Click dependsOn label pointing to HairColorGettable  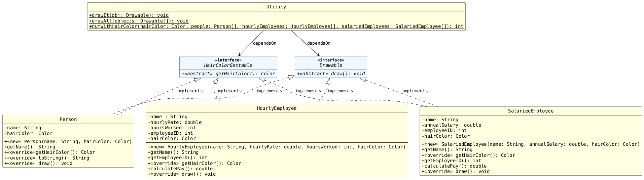point(264,43)
